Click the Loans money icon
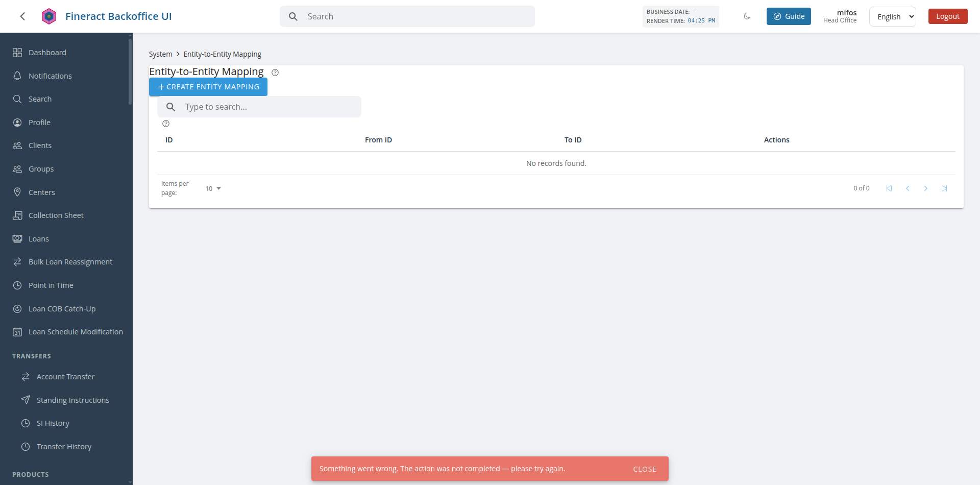This screenshot has width=980, height=485. click(17, 239)
